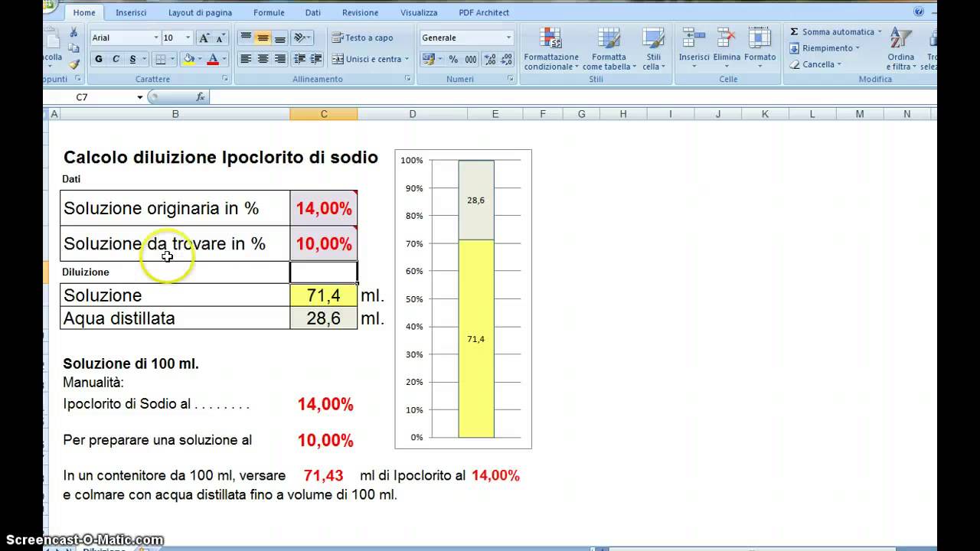Toggle top vertical alignment
Screen dimensions: 980x551
coord(246,37)
